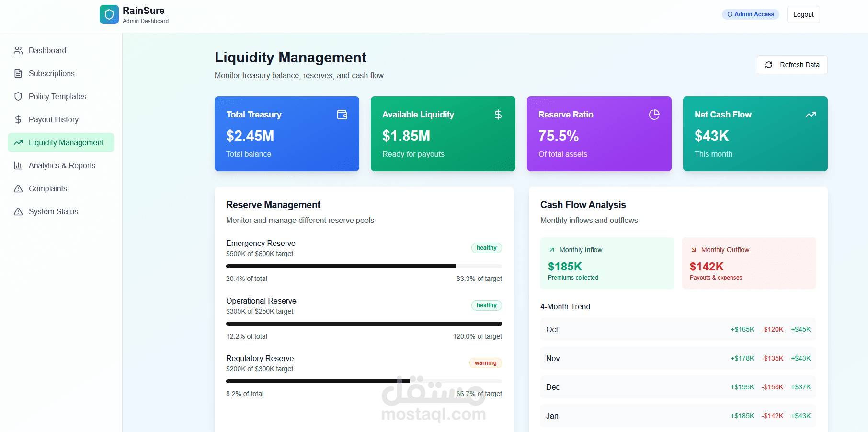This screenshot has width=868, height=432.
Task: Click the Emergency Reserve progress bar
Action: click(364, 266)
